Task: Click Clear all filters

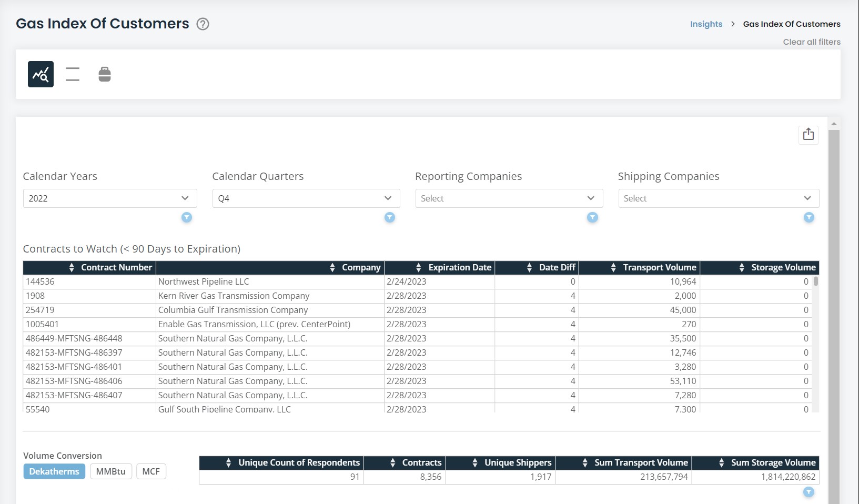Action: click(812, 42)
